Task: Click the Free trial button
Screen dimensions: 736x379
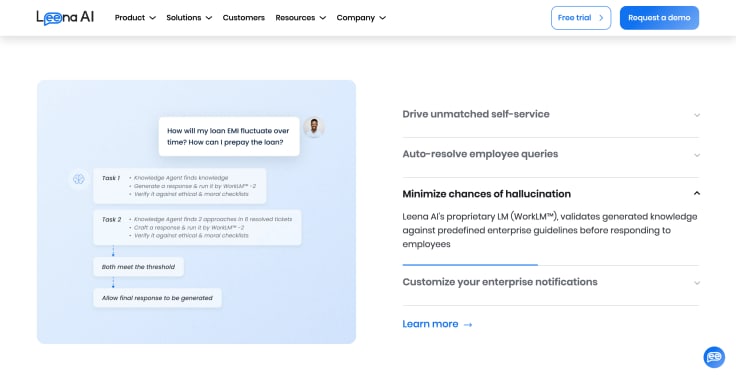Action: [581, 18]
